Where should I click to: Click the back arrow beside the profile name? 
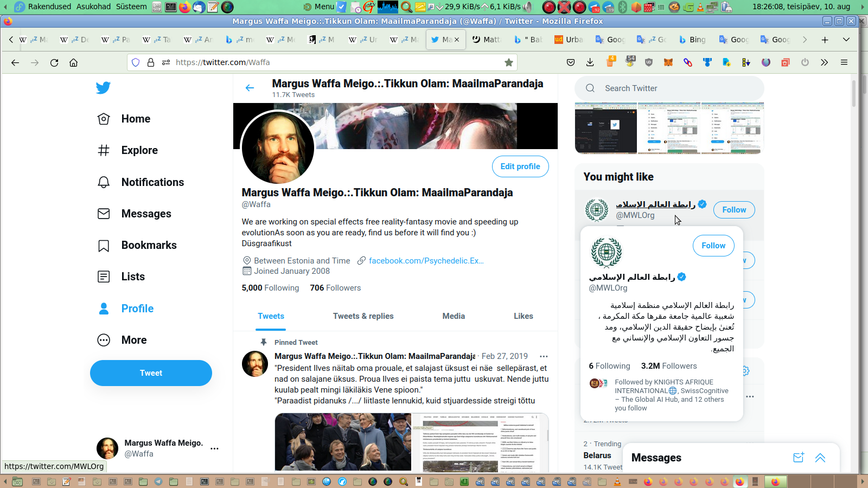250,88
